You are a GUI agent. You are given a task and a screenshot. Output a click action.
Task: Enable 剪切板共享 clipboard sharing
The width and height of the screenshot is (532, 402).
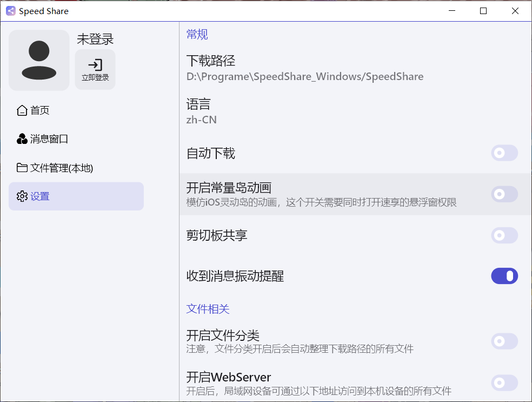click(504, 235)
